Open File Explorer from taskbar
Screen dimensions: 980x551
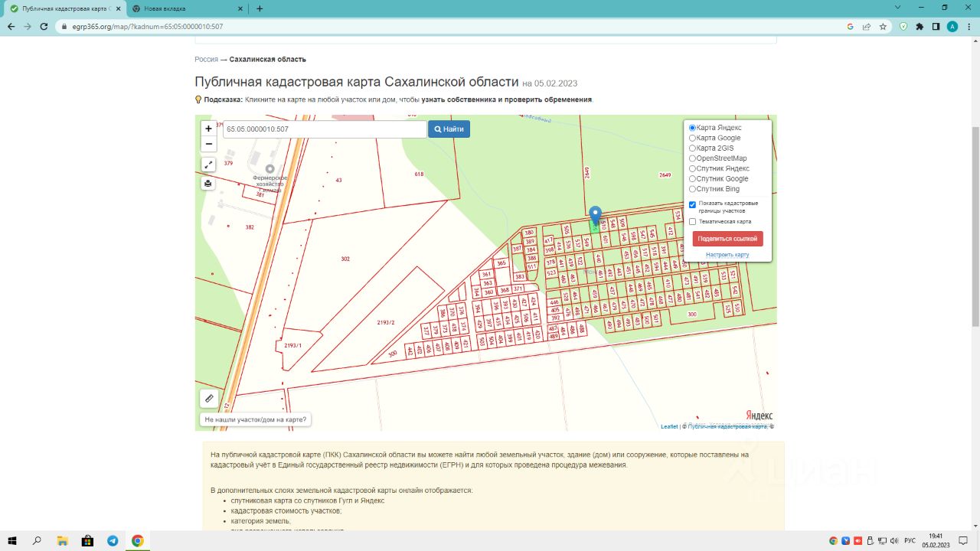click(x=62, y=540)
